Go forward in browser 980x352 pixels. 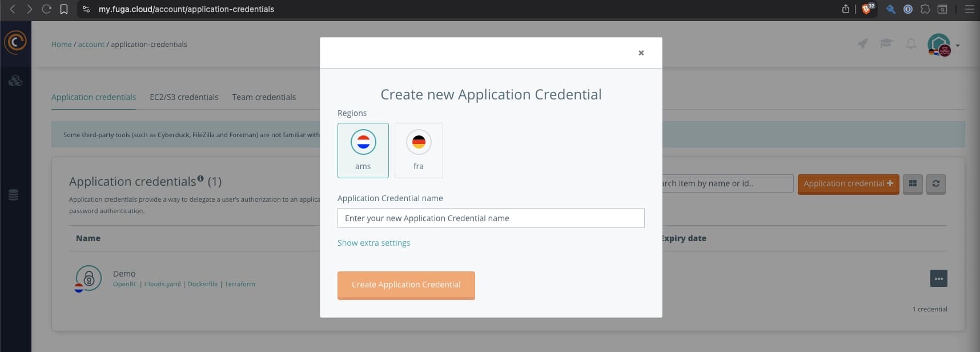pos(30,9)
